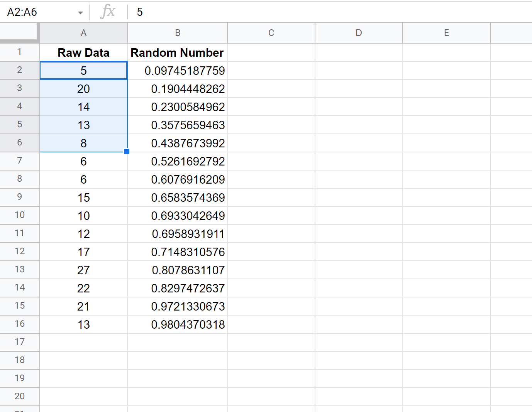Select row 16 header

(20, 324)
